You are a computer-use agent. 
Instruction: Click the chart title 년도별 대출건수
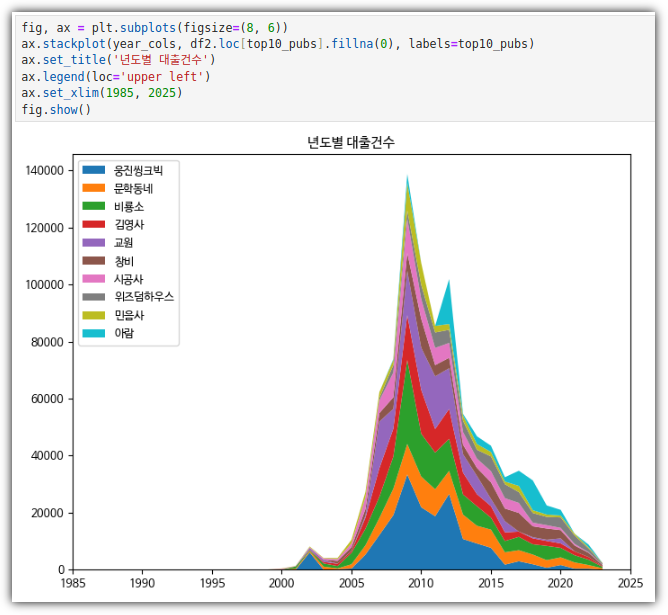pyautogui.click(x=351, y=142)
